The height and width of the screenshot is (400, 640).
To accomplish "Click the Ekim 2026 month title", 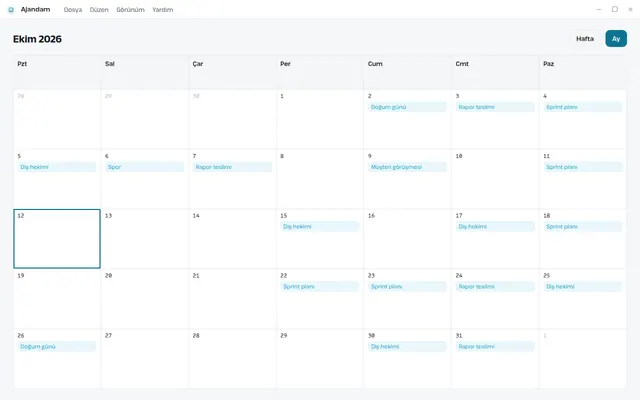I will (37, 39).
